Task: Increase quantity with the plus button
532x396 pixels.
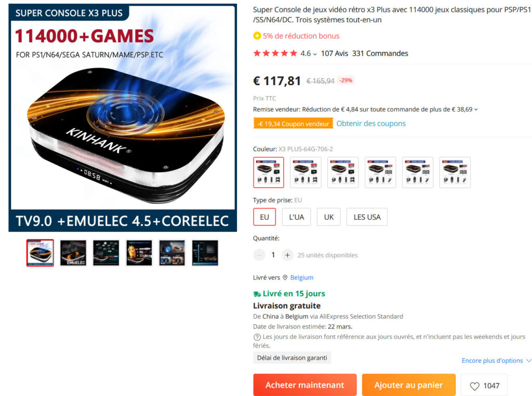Action: (287, 255)
